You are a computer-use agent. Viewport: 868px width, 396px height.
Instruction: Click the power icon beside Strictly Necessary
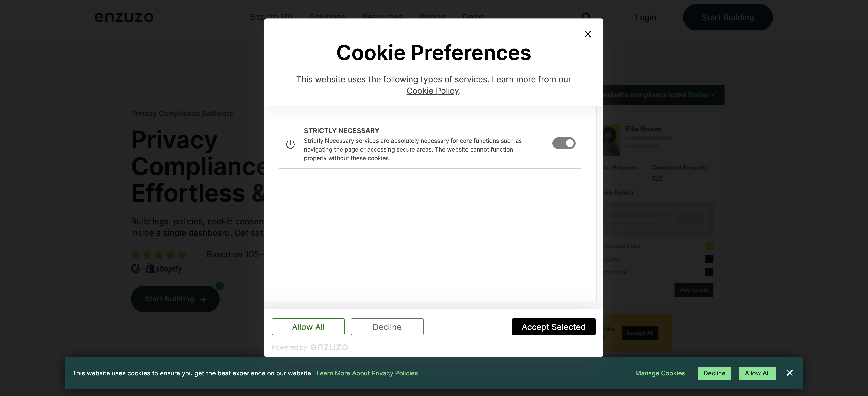(290, 144)
